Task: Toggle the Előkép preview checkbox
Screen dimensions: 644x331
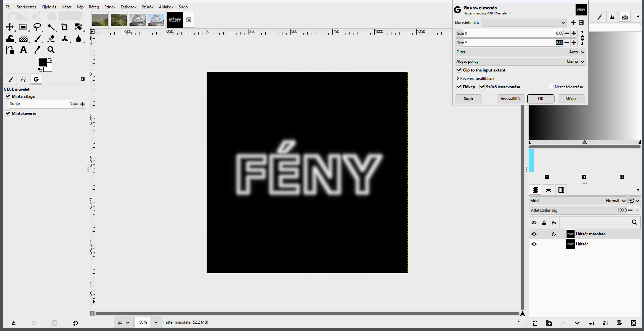Action: 459,87
